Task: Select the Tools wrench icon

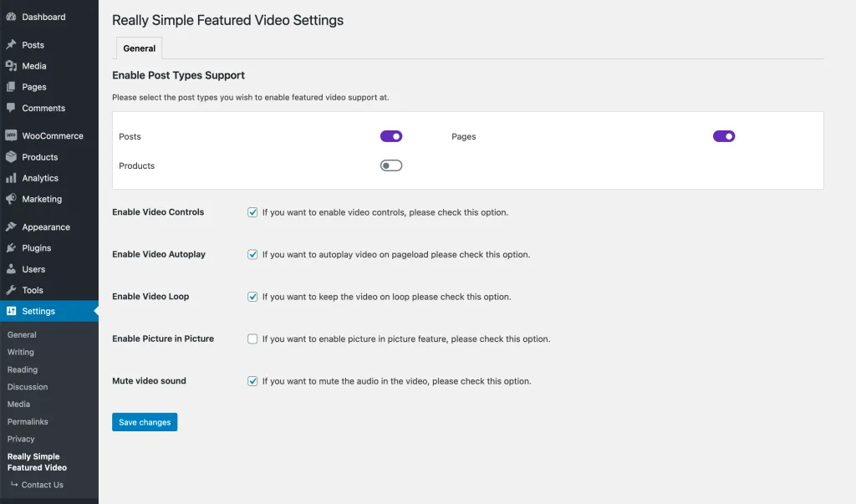Action: 11,290
